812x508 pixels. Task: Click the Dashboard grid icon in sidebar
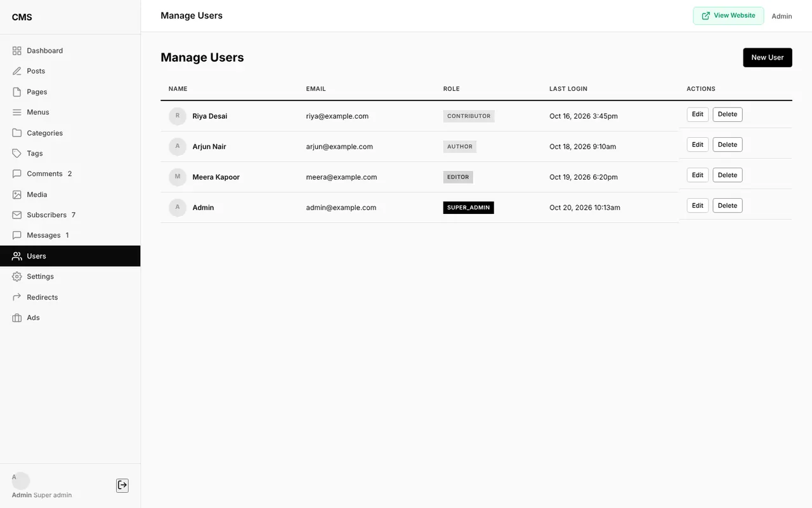pos(17,51)
